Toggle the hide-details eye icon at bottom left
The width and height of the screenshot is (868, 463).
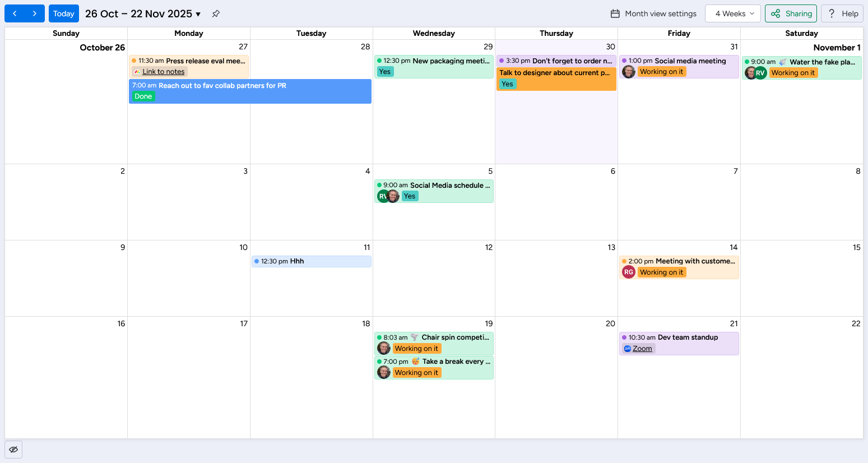tap(13, 450)
